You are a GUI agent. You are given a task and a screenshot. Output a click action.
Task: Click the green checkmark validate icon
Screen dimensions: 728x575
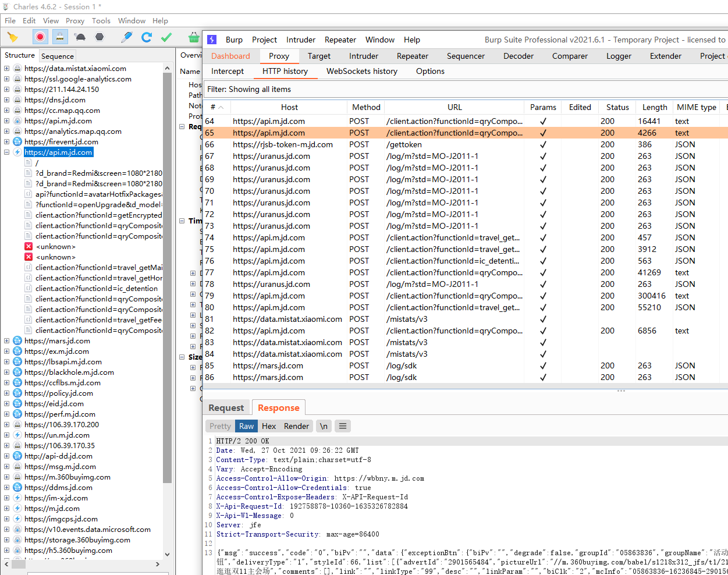point(166,37)
